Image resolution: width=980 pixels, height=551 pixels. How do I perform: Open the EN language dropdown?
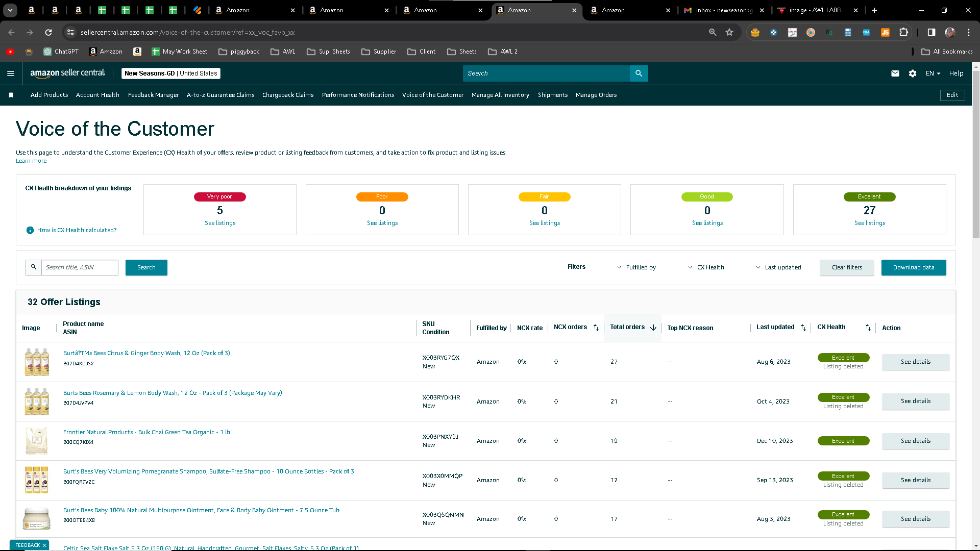pyautogui.click(x=933, y=73)
